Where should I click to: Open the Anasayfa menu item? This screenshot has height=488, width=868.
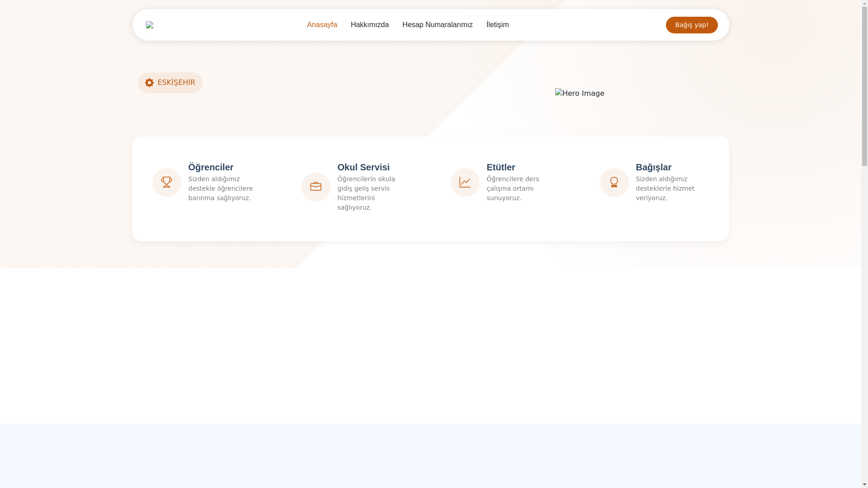click(322, 25)
